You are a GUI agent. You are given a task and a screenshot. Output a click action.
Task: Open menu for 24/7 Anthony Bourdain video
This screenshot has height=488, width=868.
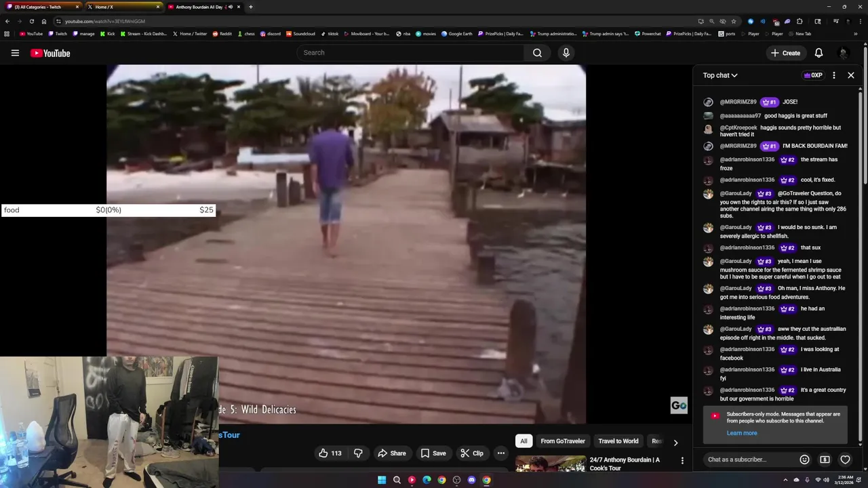(x=682, y=461)
